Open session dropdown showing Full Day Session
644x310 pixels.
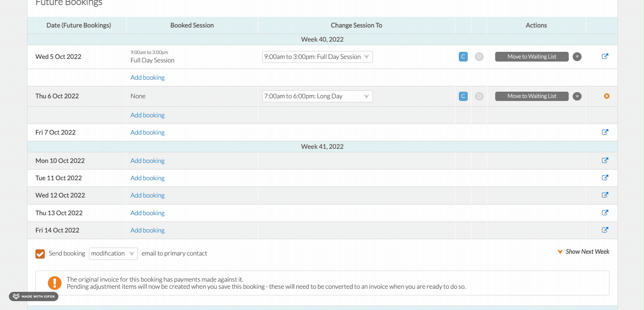click(317, 57)
